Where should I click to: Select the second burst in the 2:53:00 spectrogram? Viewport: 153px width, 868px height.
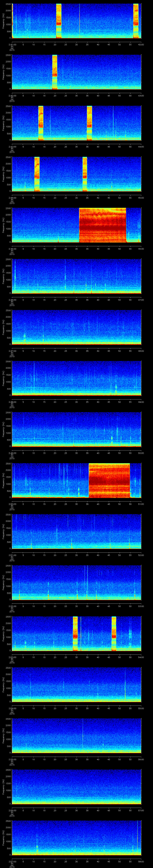click(x=114, y=633)
